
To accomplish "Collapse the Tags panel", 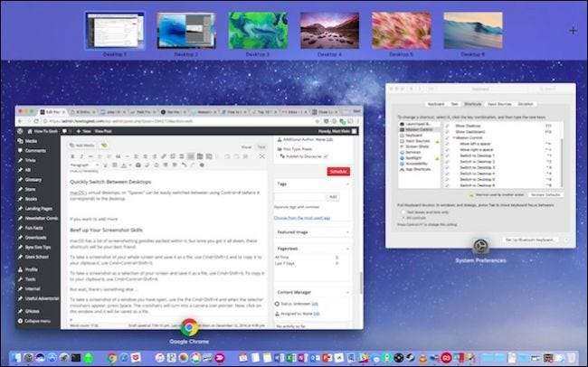I will click(347, 184).
